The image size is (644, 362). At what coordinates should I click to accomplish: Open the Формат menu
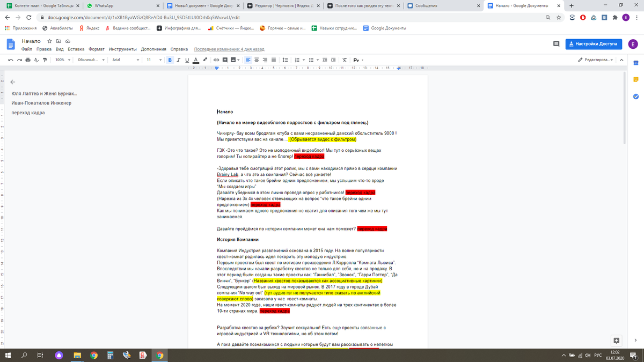(x=97, y=49)
